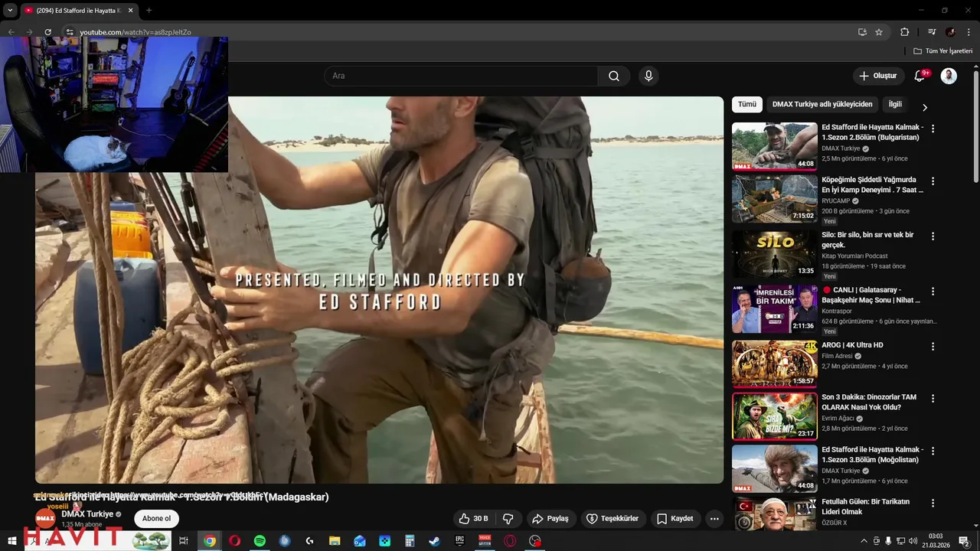Click the YouTube search input field
The width and height of the screenshot is (980, 551).
[461, 76]
